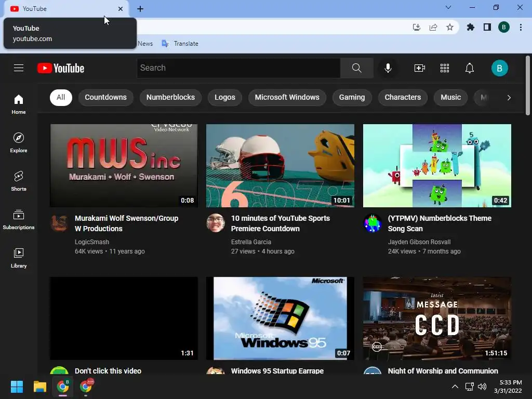This screenshot has height=399, width=532.
Task: Open File Explorer from the taskbar
Action: (x=39, y=387)
